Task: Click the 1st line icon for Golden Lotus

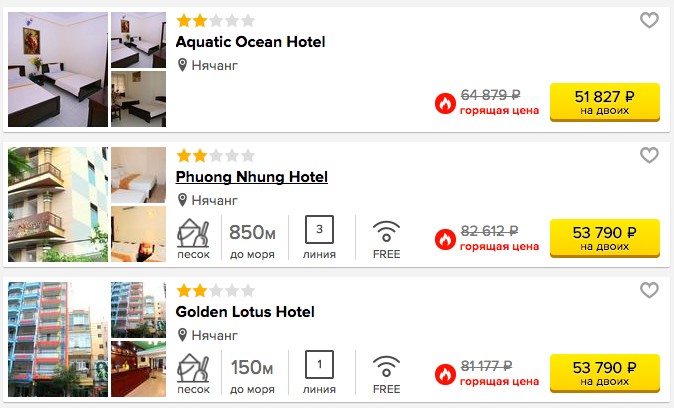Action: pos(319,365)
